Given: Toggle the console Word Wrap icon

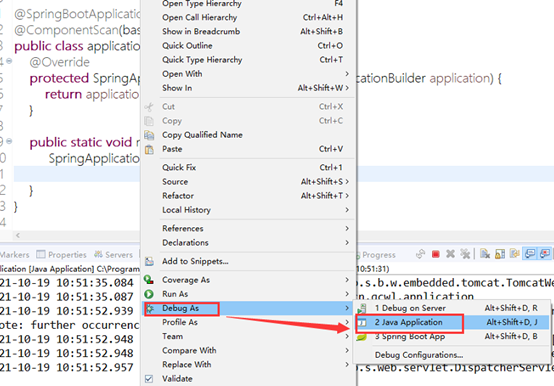Looking at the screenshot, I should pos(514,254).
